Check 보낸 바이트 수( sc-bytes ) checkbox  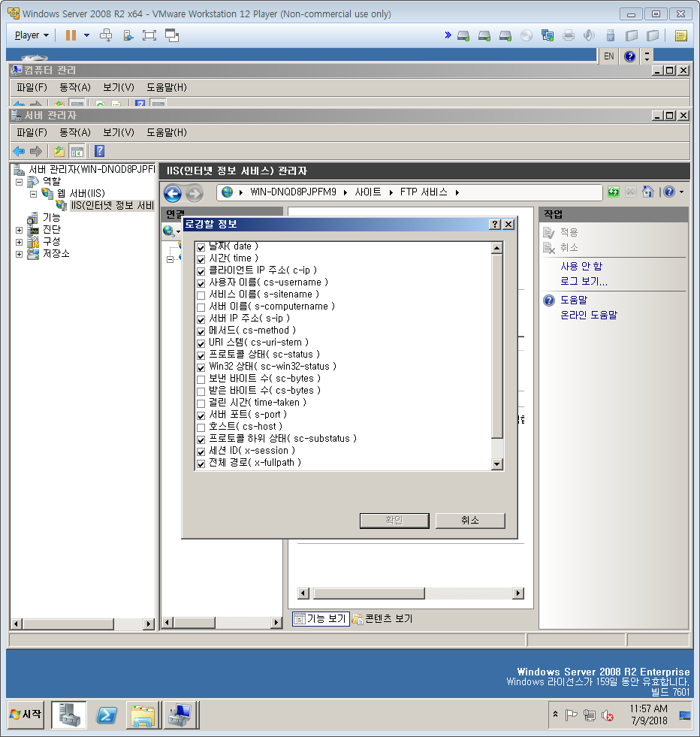click(201, 380)
